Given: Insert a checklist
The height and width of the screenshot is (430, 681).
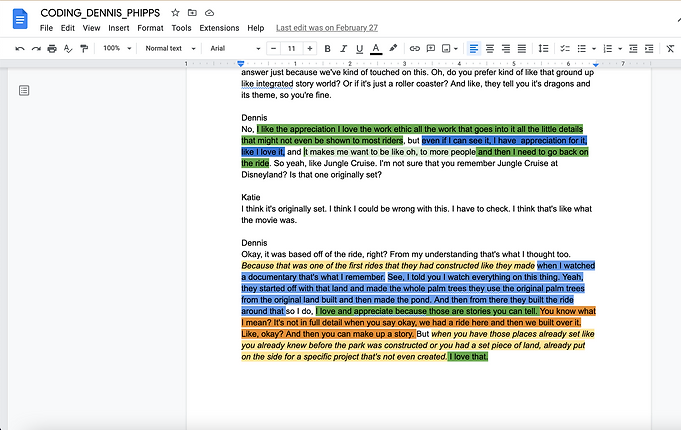Looking at the screenshot, I should [x=565, y=49].
